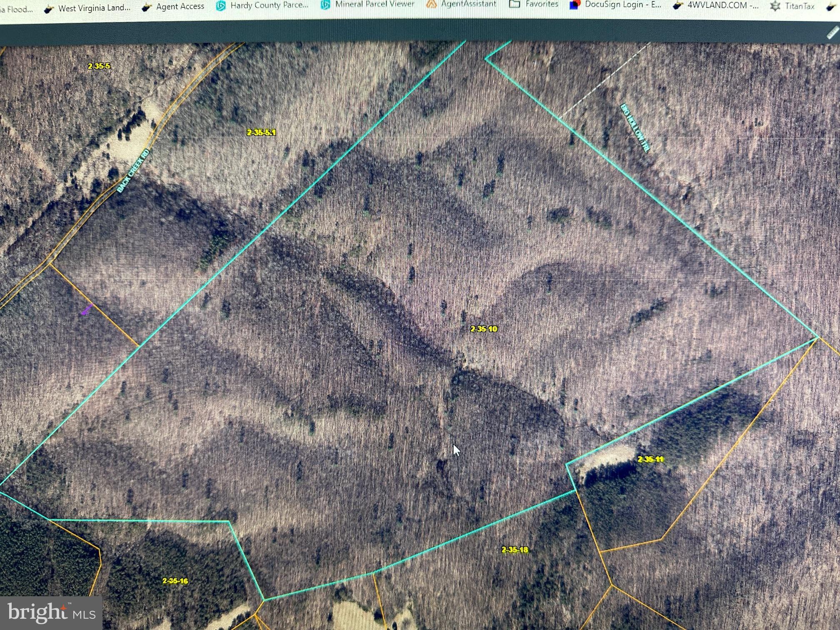Click the AgentAssistant bookmark icon
The image size is (840, 630).
point(432,4)
